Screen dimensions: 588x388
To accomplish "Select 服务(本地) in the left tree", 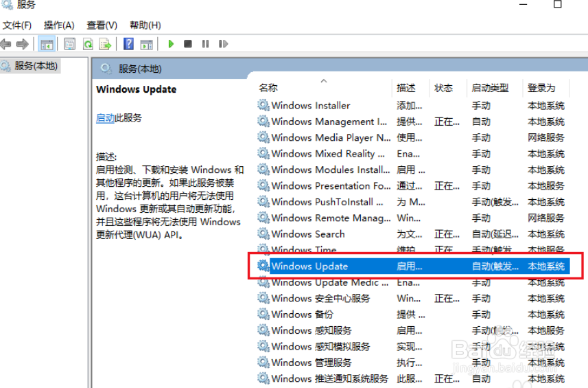I will [30, 66].
